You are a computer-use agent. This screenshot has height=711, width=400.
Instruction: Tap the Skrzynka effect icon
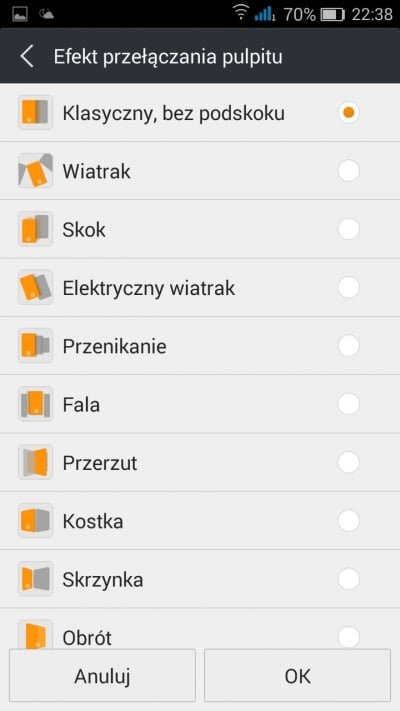[x=35, y=579]
